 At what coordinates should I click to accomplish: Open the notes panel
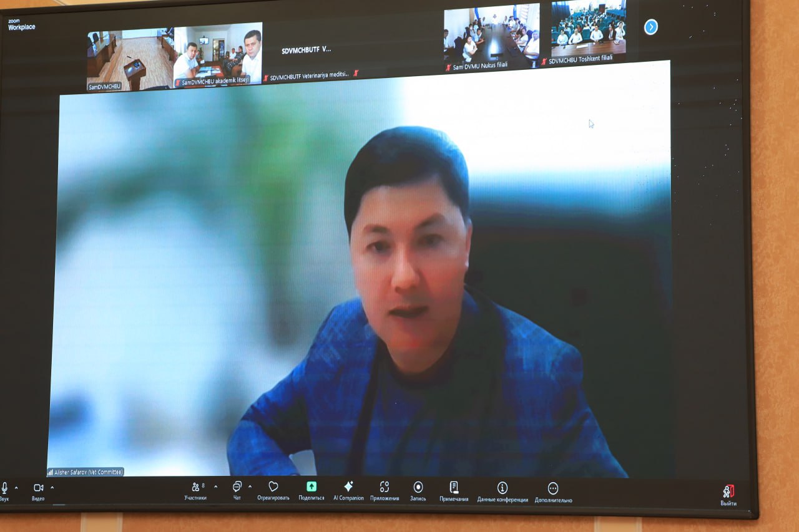point(454,491)
